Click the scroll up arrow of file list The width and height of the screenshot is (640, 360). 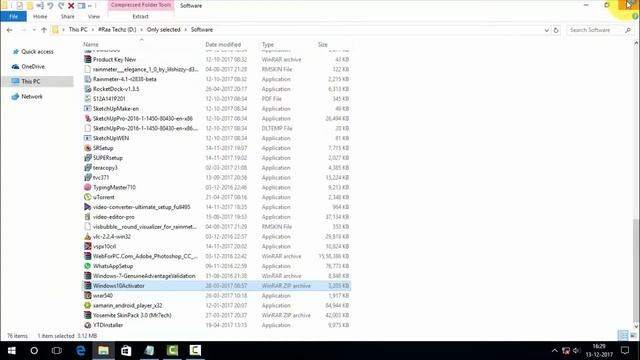coord(636,43)
